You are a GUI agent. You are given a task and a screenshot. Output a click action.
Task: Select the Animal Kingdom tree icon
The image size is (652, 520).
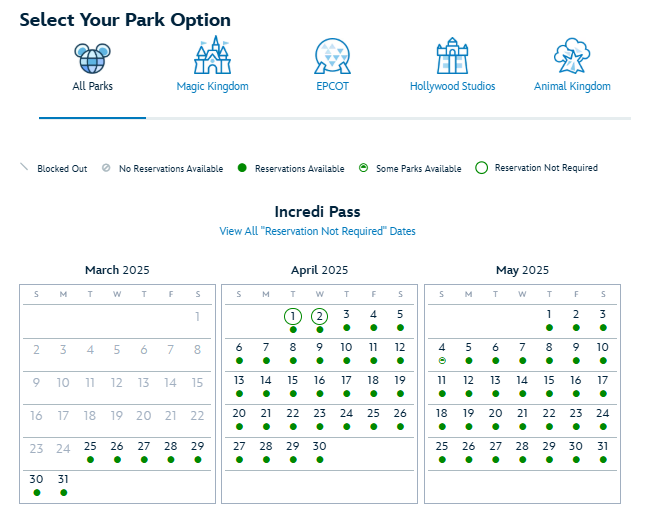pos(572,57)
